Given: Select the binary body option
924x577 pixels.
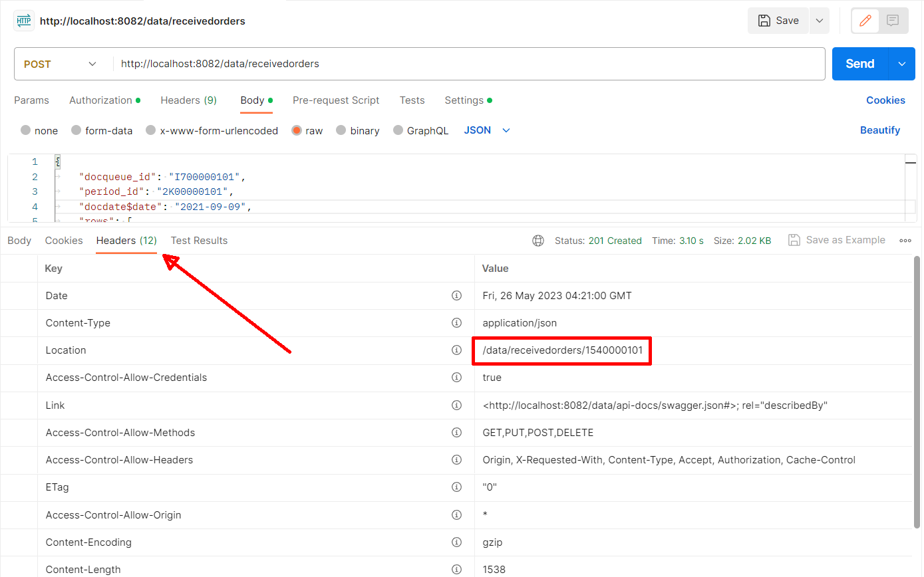Looking at the screenshot, I should click(x=357, y=131).
